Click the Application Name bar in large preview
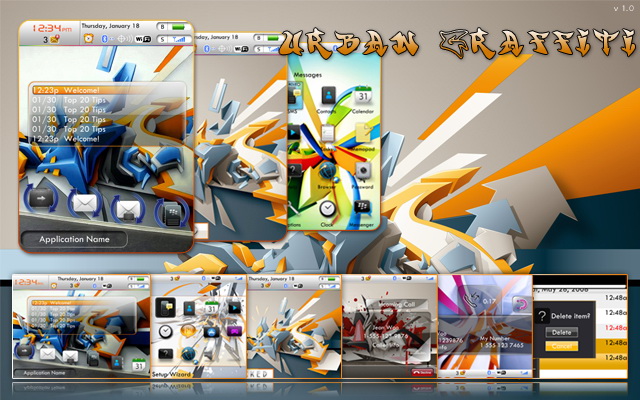This screenshot has width=640, height=400. 74,240
